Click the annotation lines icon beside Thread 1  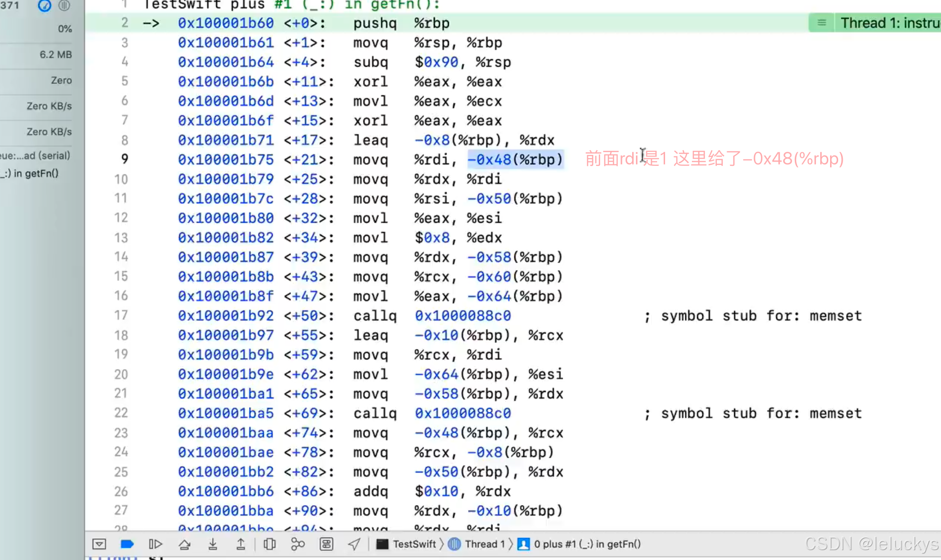click(x=822, y=23)
